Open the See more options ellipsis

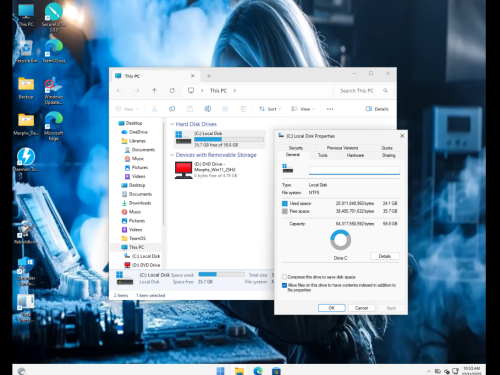point(330,109)
